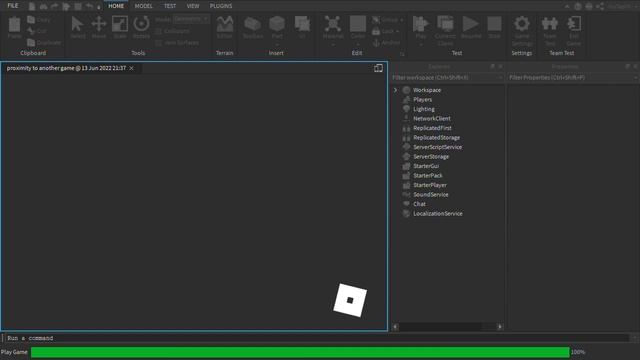Select Players in Explorer
Viewport: 640px width, 360px height.
pos(422,100)
